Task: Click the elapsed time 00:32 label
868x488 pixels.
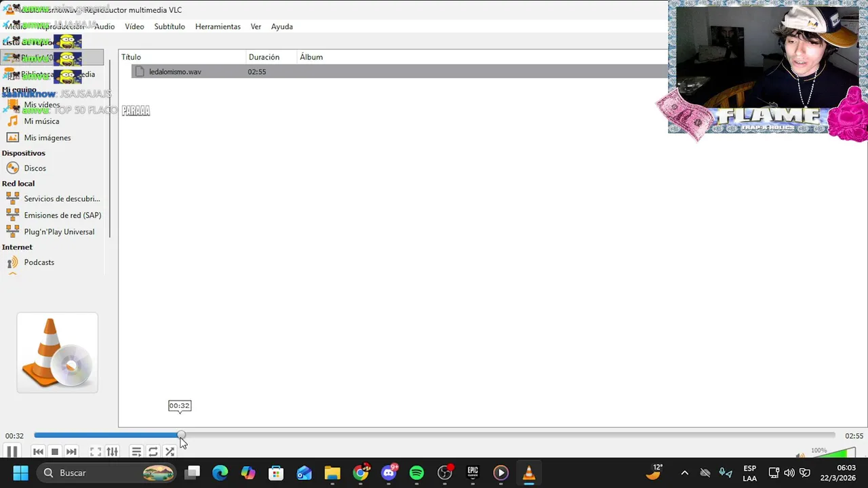Action: [x=14, y=436]
